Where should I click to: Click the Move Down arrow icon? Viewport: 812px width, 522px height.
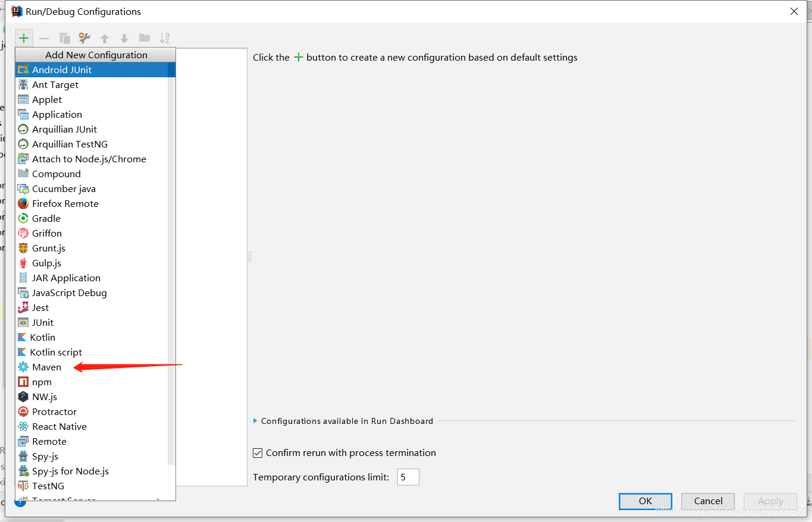(124, 39)
